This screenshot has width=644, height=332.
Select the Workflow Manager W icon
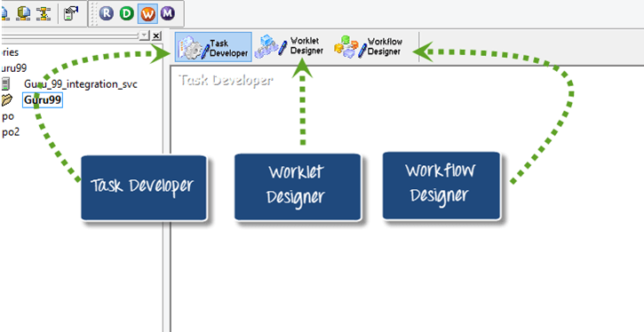(147, 13)
